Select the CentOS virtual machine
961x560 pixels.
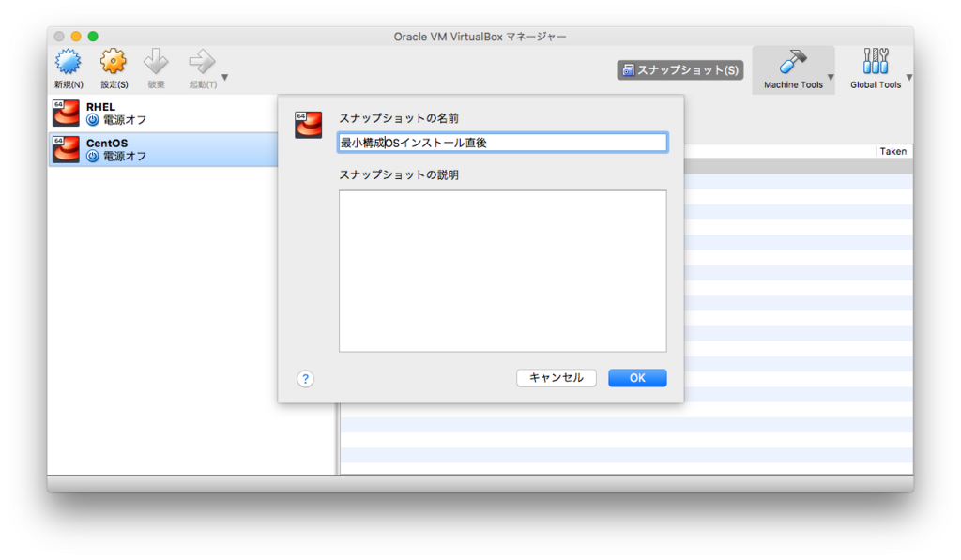click(x=163, y=149)
